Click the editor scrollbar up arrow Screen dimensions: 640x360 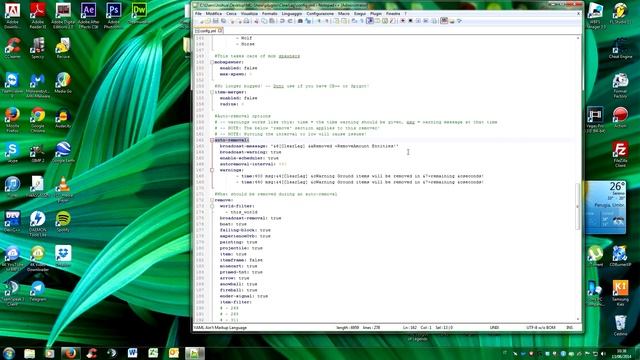[x=578, y=38]
